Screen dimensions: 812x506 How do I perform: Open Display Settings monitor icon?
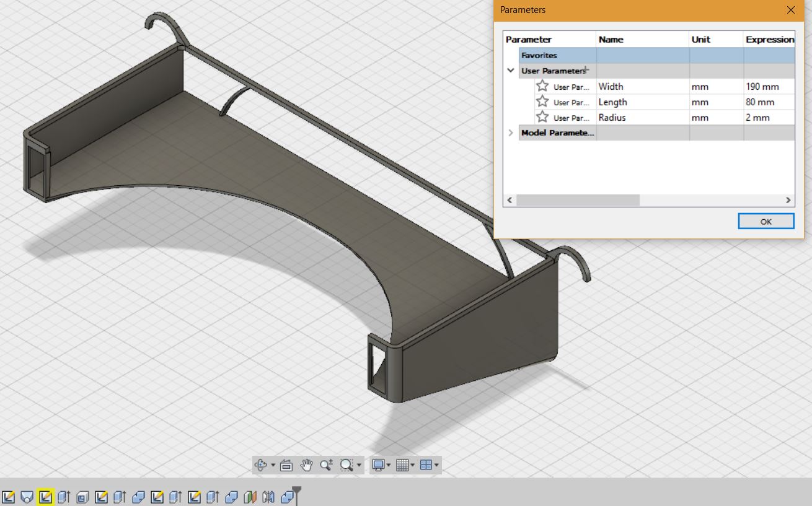[x=377, y=465]
